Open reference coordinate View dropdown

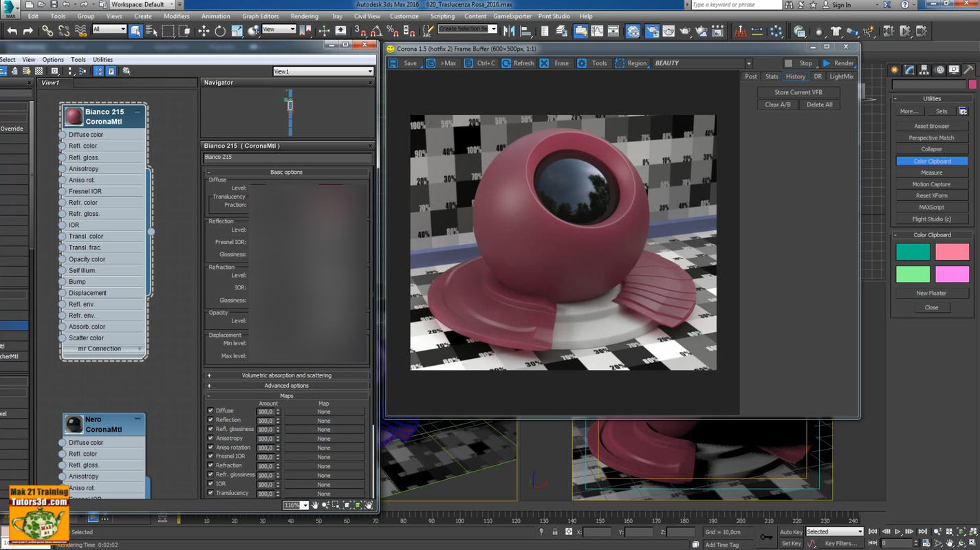point(279,30)
